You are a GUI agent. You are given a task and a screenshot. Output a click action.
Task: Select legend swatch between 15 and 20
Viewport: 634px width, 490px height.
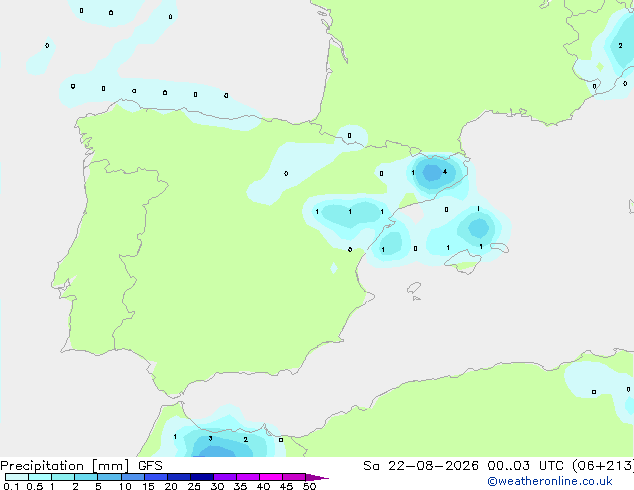point(155,477)
